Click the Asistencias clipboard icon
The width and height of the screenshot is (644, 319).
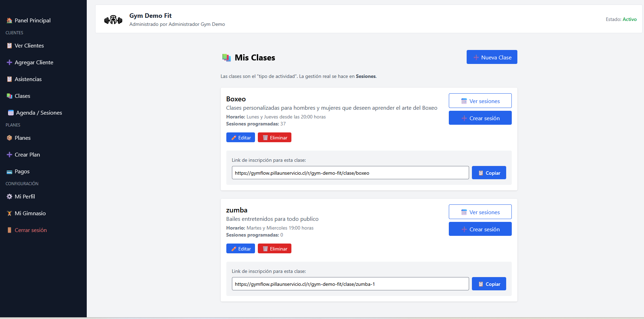coord(9,79)
